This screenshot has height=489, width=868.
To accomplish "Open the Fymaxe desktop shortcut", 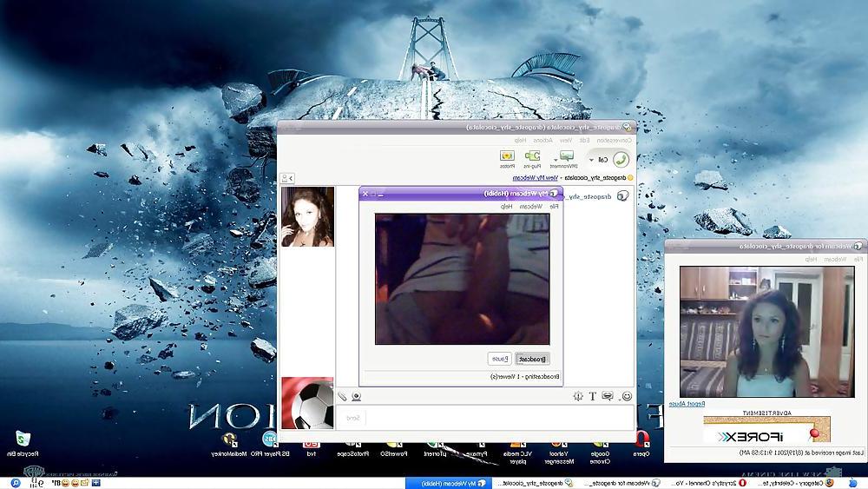I will [x=476, y=448].
